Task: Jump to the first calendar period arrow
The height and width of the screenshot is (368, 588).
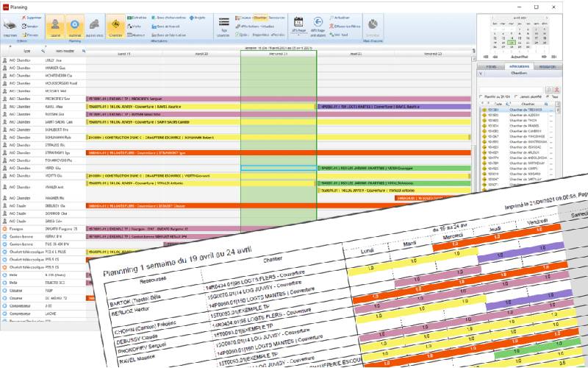Action: [x=486, y=57]
